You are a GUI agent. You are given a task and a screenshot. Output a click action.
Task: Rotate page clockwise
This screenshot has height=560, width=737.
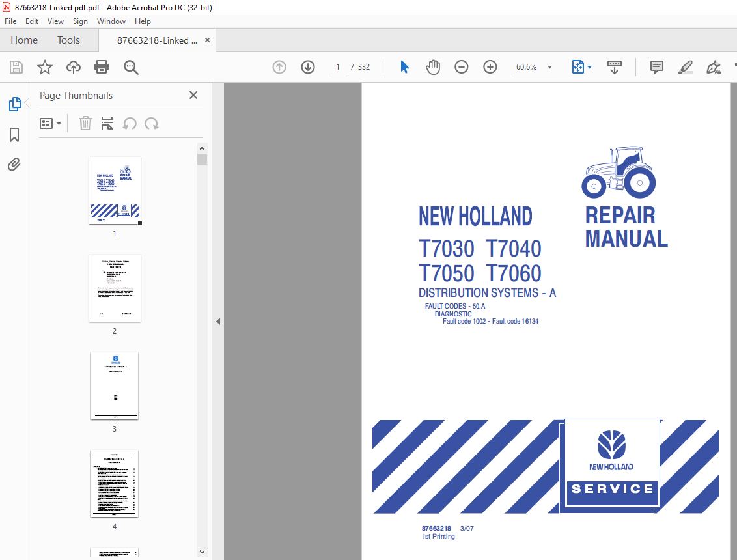pyautogui.click(x=151, y=124)
